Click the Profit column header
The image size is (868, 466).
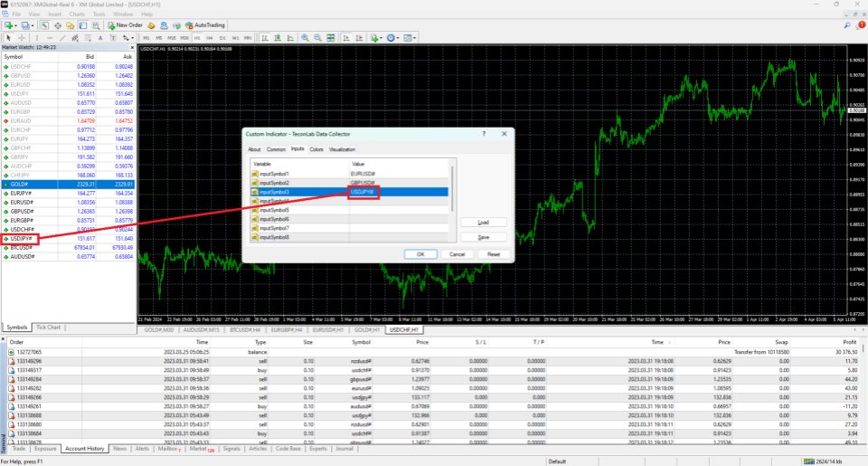pos(850,342)
